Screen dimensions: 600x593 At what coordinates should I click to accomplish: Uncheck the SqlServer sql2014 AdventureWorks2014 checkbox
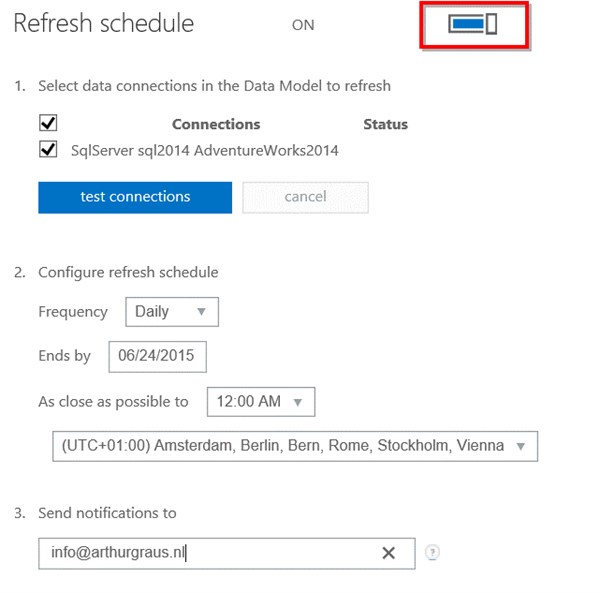click(48, 150)
